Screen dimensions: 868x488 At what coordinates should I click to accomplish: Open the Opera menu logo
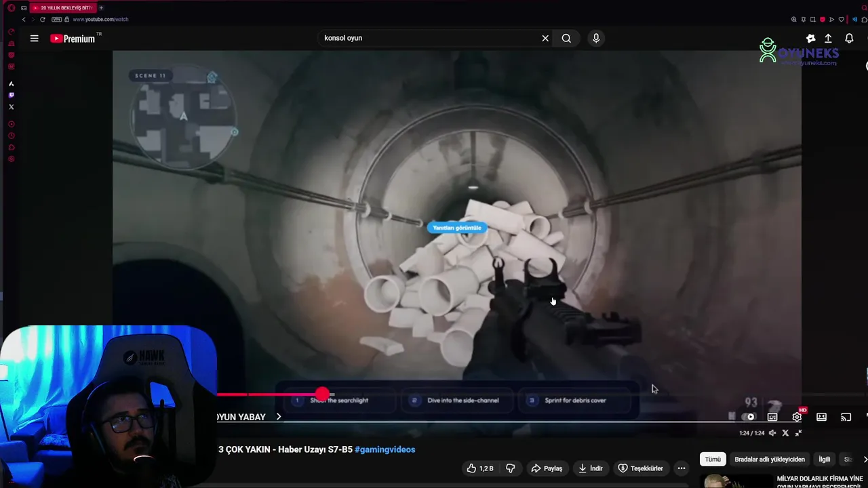coord(11,7)
